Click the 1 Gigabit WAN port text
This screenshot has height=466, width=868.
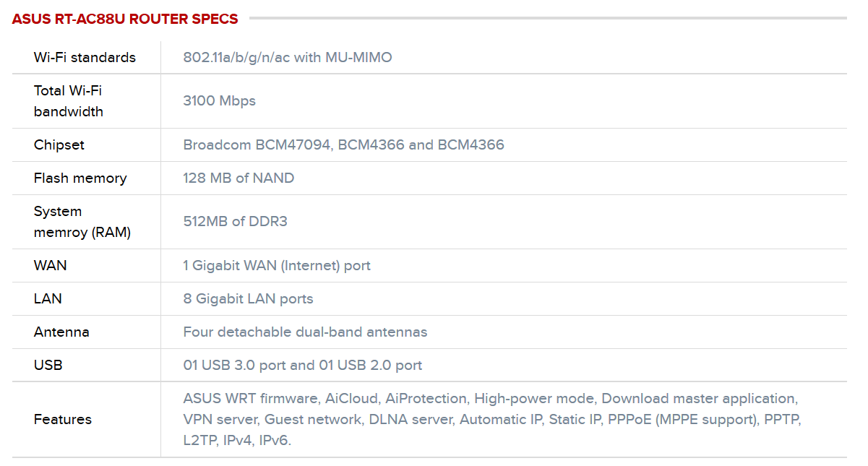[x=277, y=265]
